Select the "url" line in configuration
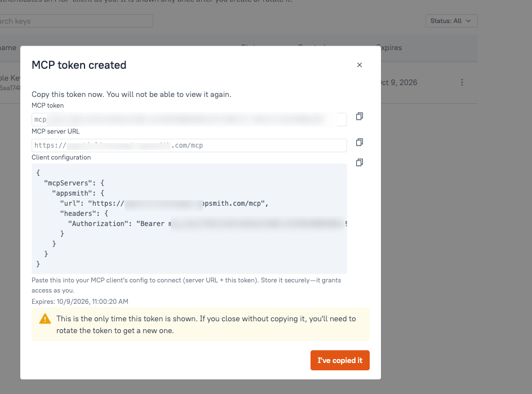Image resolution: width=532 pixels, height=394 pixels. pos(164,203)
